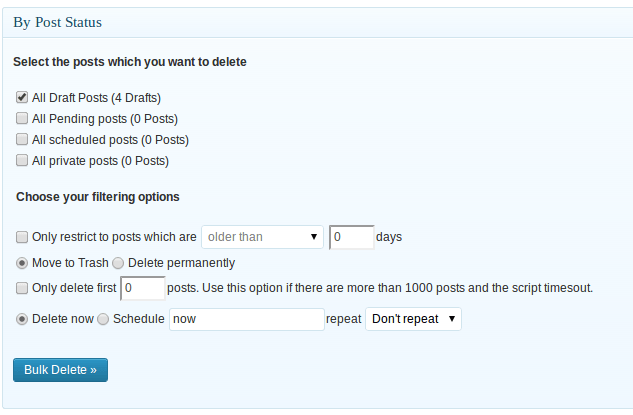
Task: Expand the Don't repeat dropdown
Action: pyautogui.click(x=413, y=319)
